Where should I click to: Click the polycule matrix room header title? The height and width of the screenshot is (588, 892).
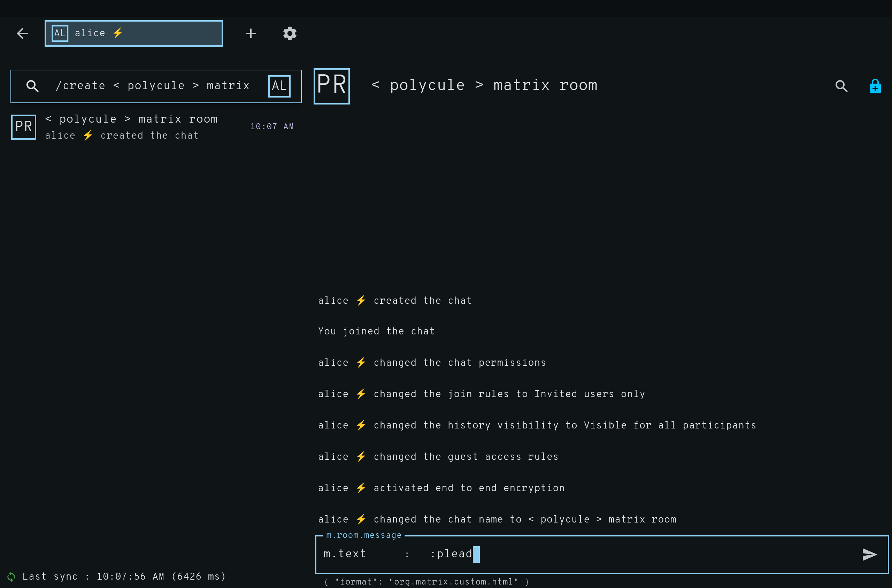coord(484,85)
